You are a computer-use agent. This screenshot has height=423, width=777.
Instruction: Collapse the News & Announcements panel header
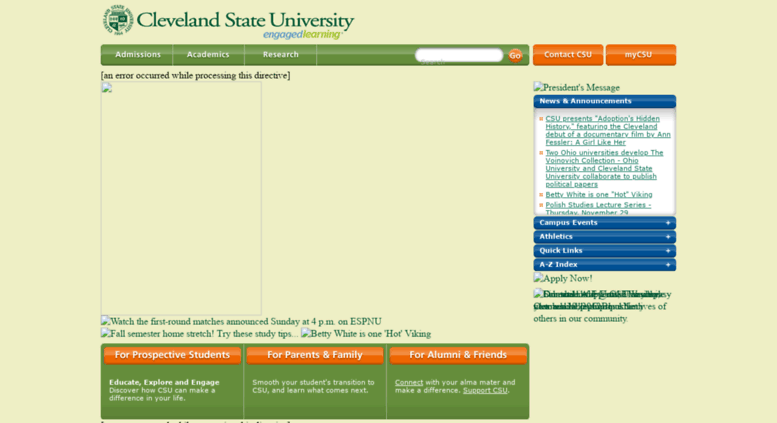pyautogui.click(x=605, y=101)
